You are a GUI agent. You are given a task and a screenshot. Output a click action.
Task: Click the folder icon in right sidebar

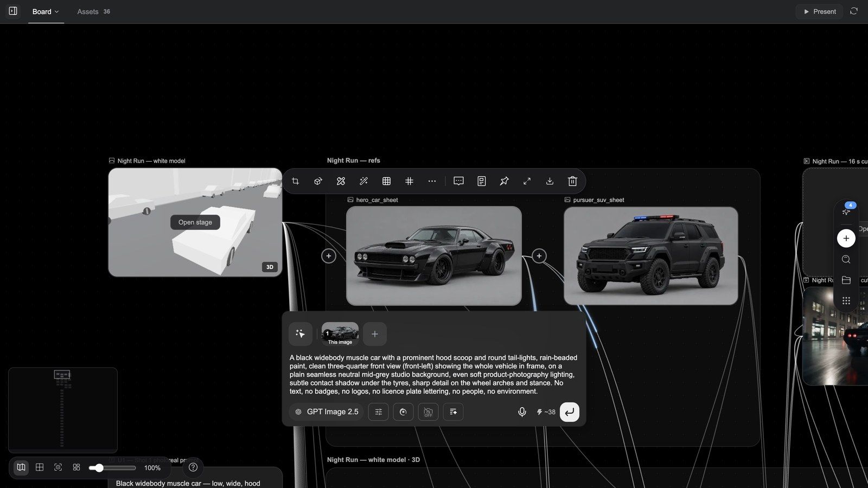pos(846,280)
